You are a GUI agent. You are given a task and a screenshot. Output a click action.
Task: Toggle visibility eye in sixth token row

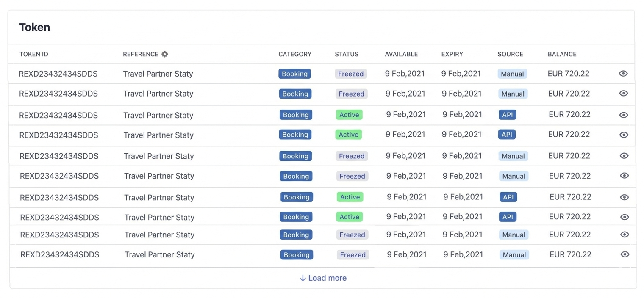click(x=624, y=176)
